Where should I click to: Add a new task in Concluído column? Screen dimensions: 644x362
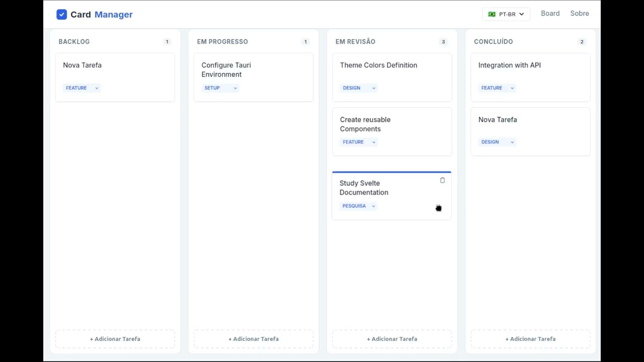pos(530,339)
